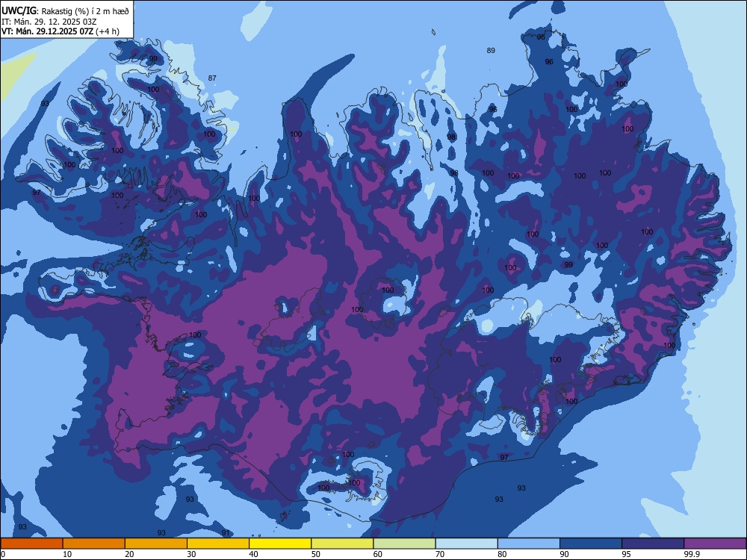Select the 30–40 golden legend swatch
Screen dimensions: 747x560
(218, 544)
